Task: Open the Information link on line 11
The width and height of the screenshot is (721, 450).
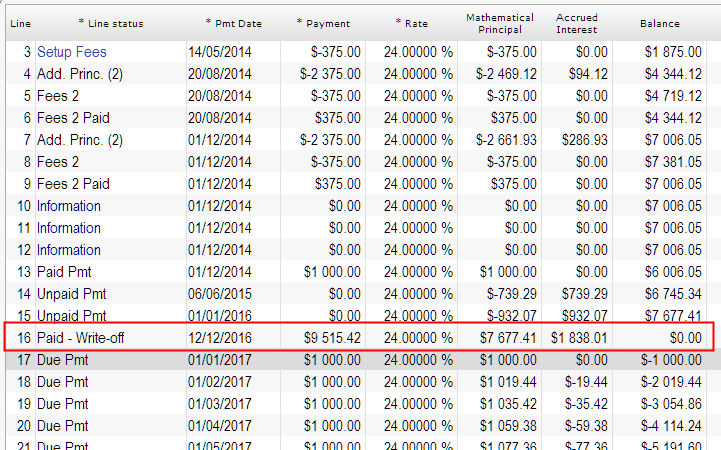Action: point(69,227)
